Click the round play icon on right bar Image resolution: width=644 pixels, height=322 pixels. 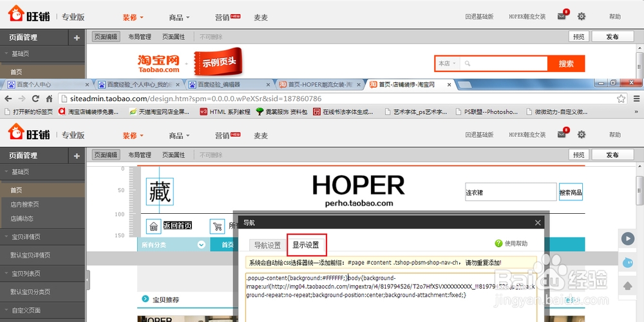click(x=627, y=239)
